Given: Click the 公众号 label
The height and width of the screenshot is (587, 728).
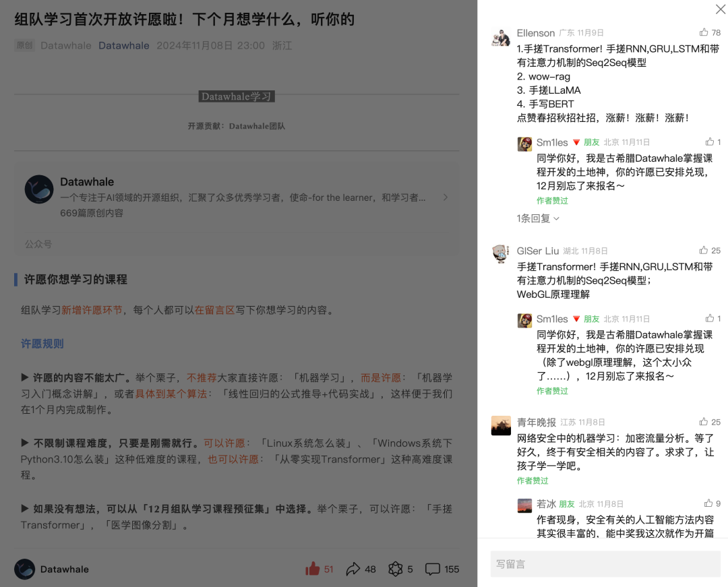Looking at the screenshot, I should click(x=38, y=244).
